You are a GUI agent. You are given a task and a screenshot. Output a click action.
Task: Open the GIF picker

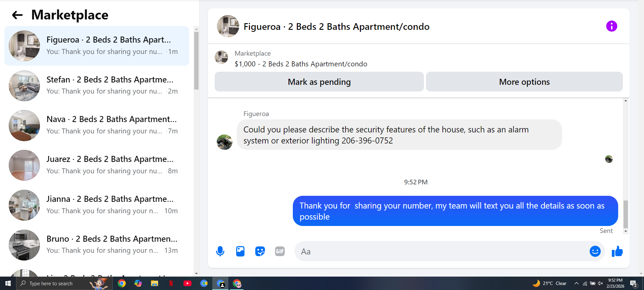coord(280,251)
